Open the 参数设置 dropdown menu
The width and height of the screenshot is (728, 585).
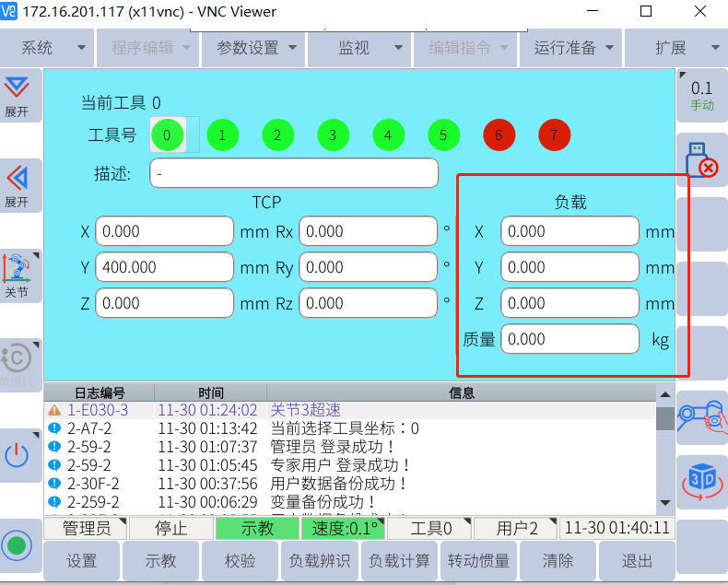257,48
